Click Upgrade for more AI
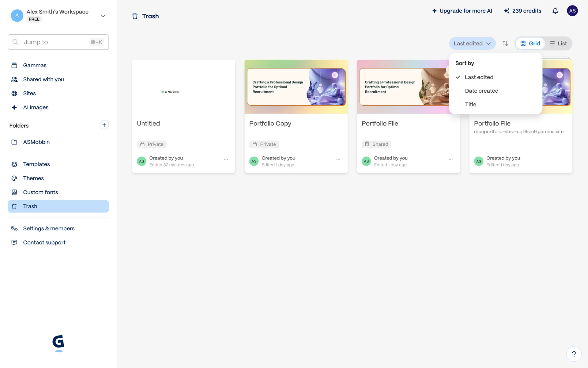Viewport: 588px width, 368px height. point(462,11)
